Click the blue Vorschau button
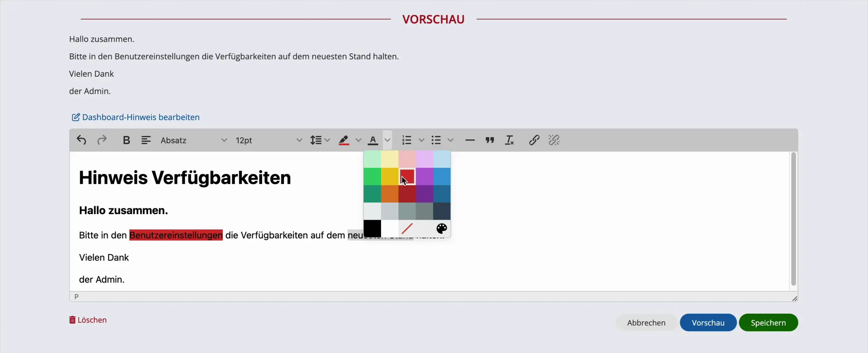The height and width of the screenshot is (353, 868). point(708,322)
